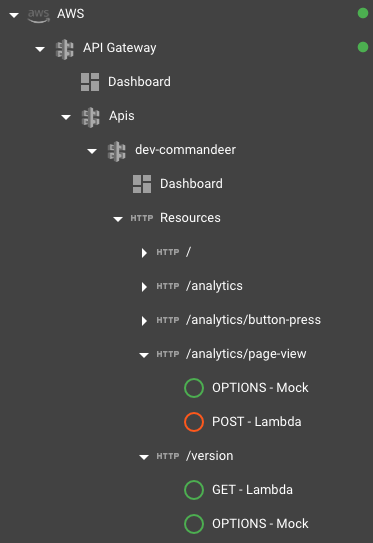This screenshot has width=373, height=543.
Task: Click the dev-commandeer API icon
Action: (117, 151)
